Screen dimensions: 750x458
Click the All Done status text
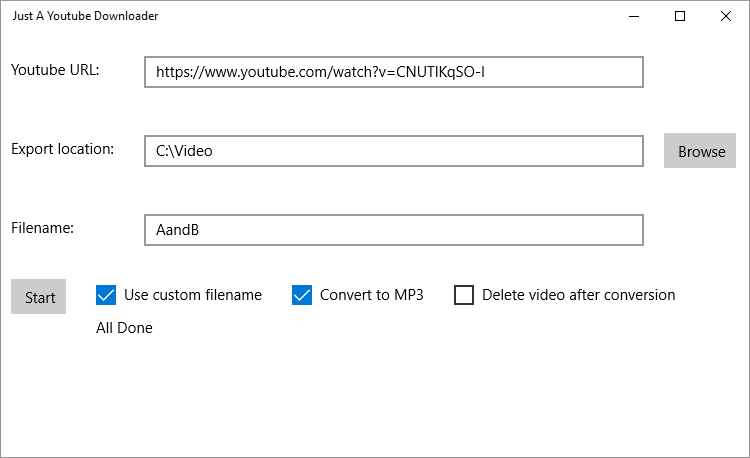(125, 328)
